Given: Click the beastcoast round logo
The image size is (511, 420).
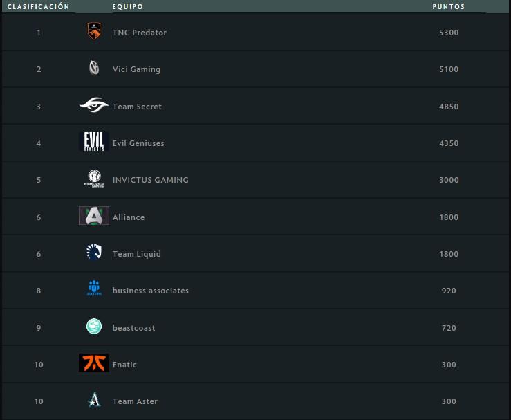Looking at the screenshot, I should tap(94, 326).
